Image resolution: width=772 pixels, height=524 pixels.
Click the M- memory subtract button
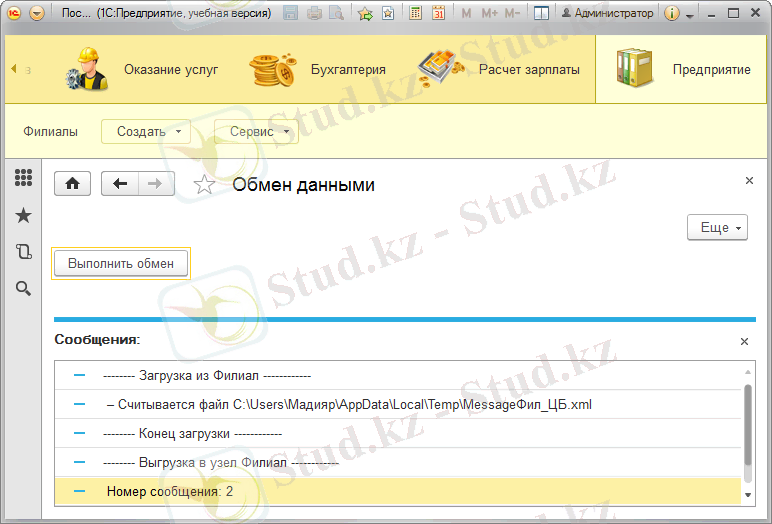tap(512, 13)
